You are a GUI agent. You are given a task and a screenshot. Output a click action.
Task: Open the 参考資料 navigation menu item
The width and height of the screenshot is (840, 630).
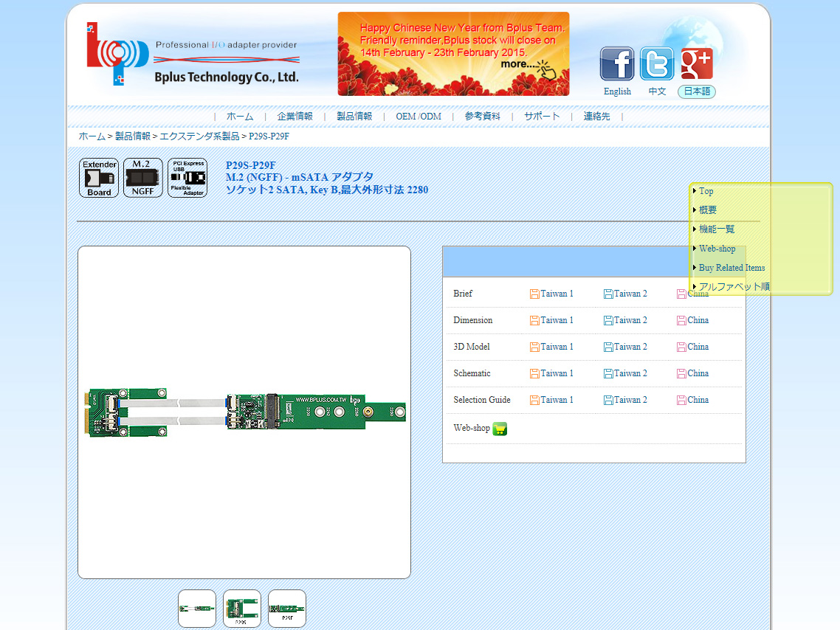coord(482,116)
